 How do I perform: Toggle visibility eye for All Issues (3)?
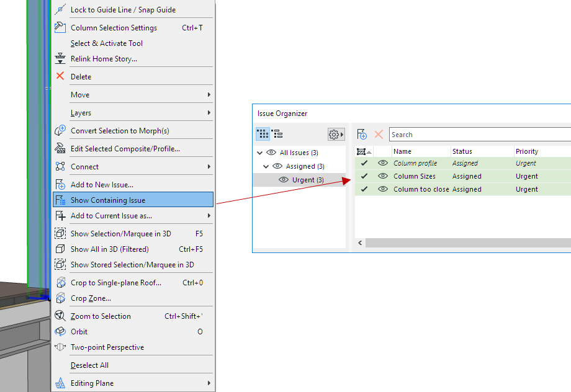(x=271, y=153)
